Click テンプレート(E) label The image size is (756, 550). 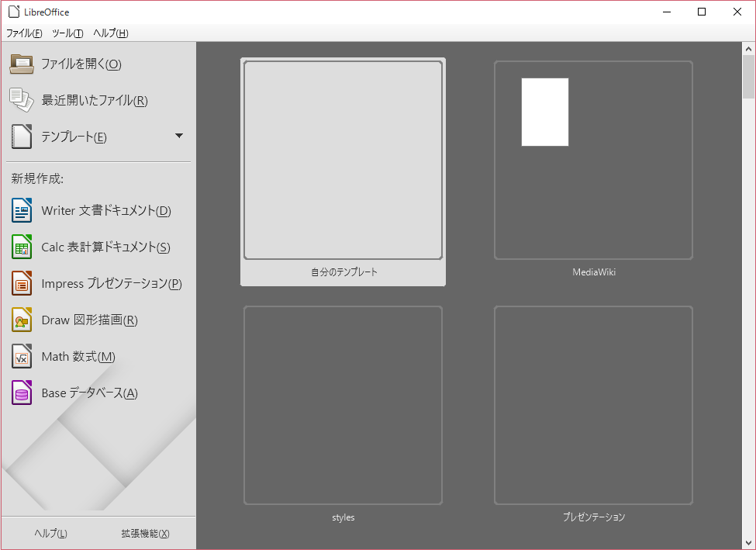pos(74,137)
